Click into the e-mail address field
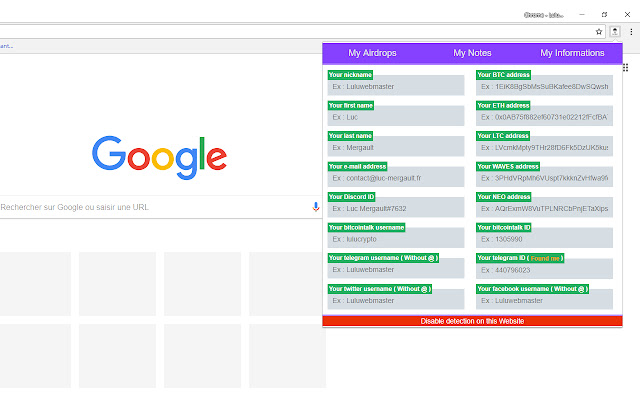 coord(396,178)
